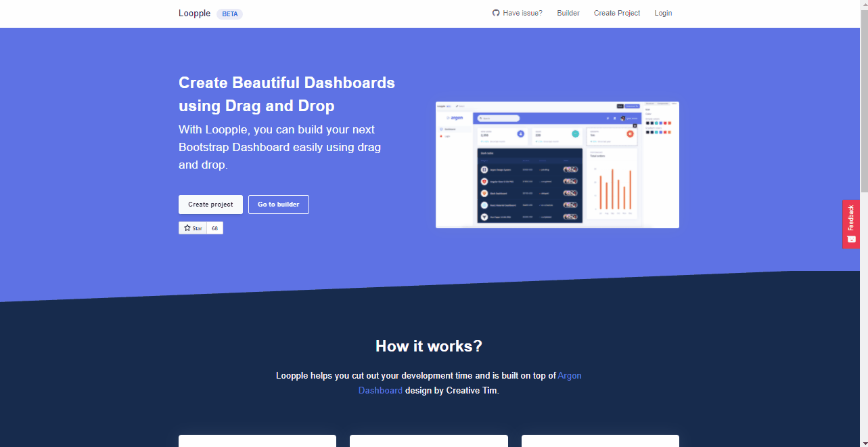Image resolution: width=868 pixels, height=447 pixels.
Task: Click the GitHub icon beside "Have issue?"
Action: 496,13
